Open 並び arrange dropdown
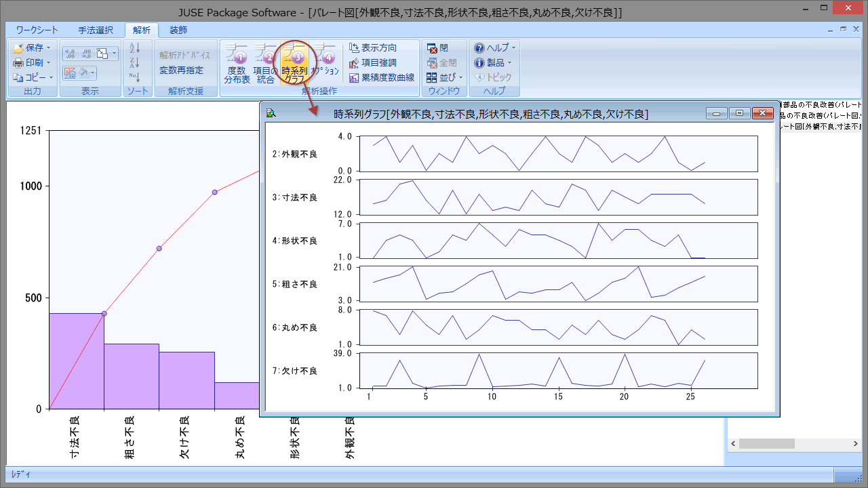 (444, 78)
